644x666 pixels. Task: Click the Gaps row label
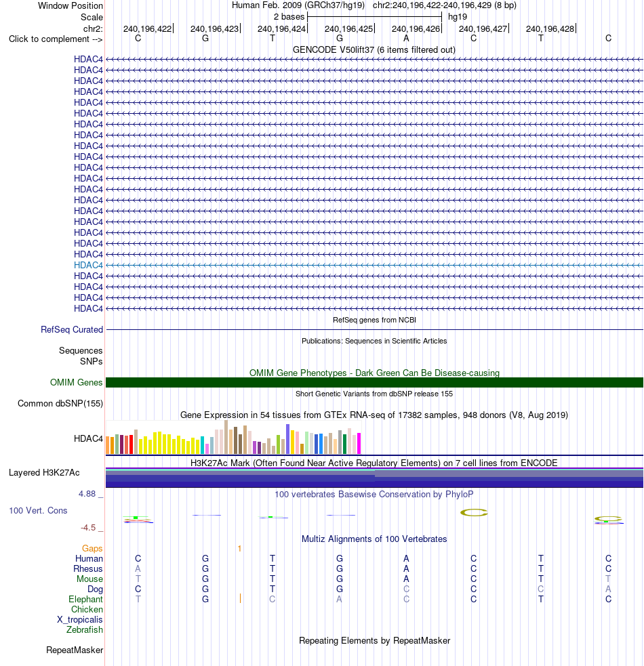coord(92,549)
